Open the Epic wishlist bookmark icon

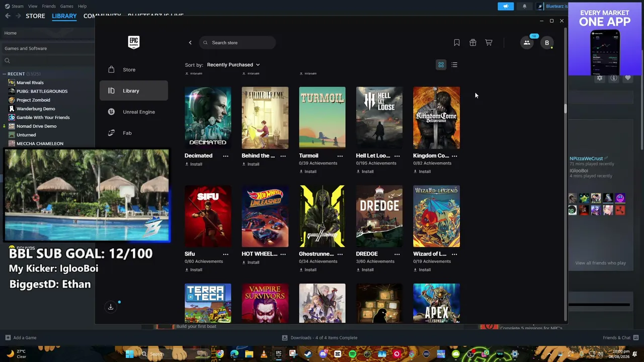457,43
